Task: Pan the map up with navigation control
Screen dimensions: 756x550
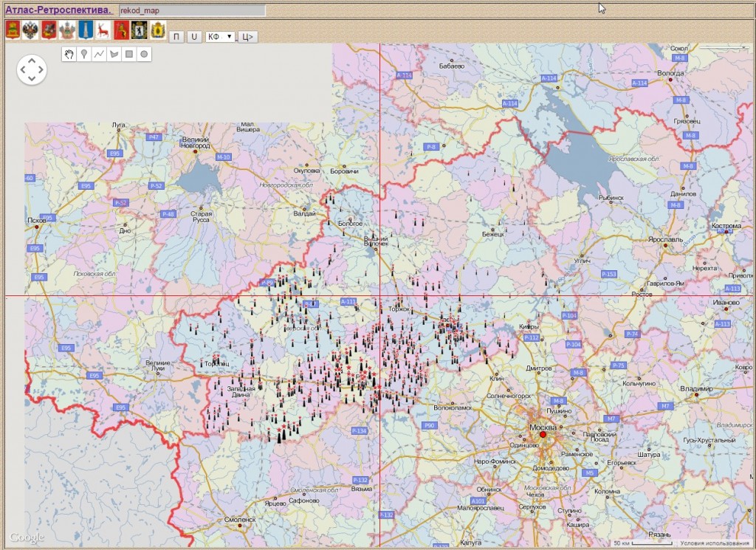Action: click(31, 60)
